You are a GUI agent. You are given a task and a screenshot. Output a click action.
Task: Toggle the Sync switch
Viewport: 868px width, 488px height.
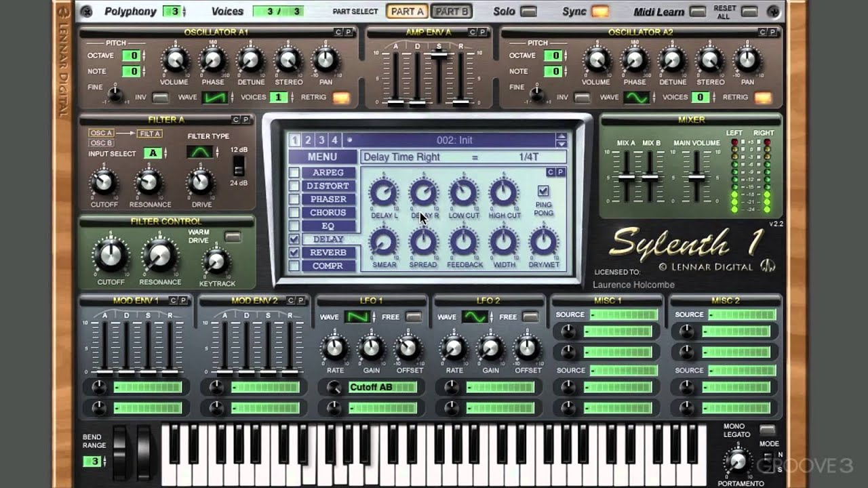[x=599, y=12]
